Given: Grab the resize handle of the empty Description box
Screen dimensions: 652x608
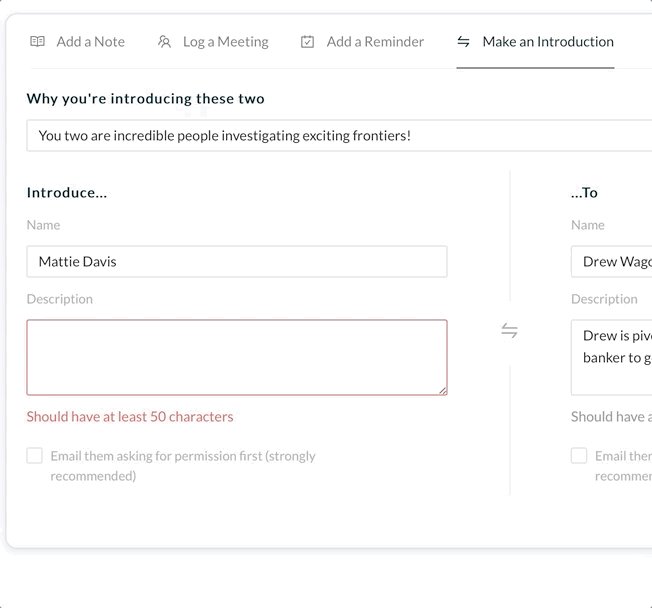Looking at the screenshot, I should 443,391.
